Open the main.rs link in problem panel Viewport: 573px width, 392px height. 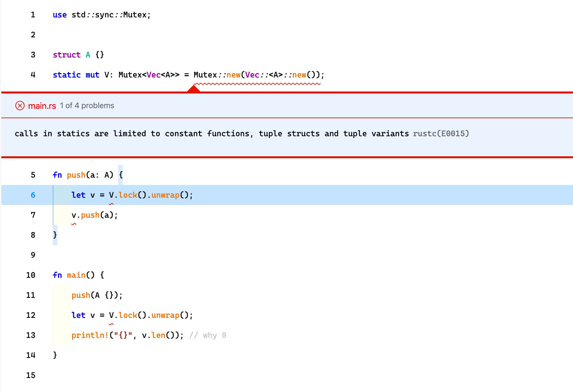click(x=42, y=106)
